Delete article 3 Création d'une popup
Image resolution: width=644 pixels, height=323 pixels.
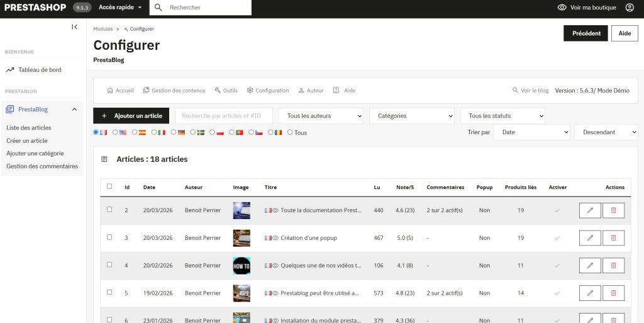pyautogui.click(x=614, y=238)
